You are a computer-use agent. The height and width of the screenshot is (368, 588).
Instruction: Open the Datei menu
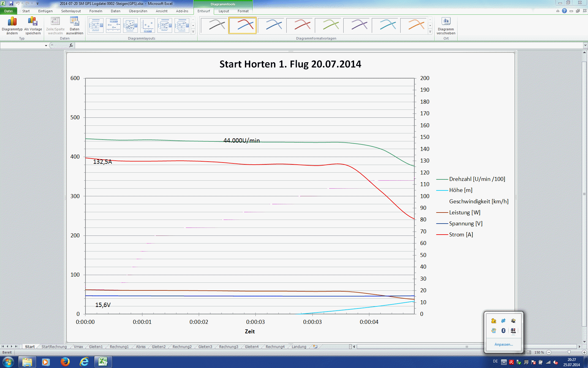(8, 11)
